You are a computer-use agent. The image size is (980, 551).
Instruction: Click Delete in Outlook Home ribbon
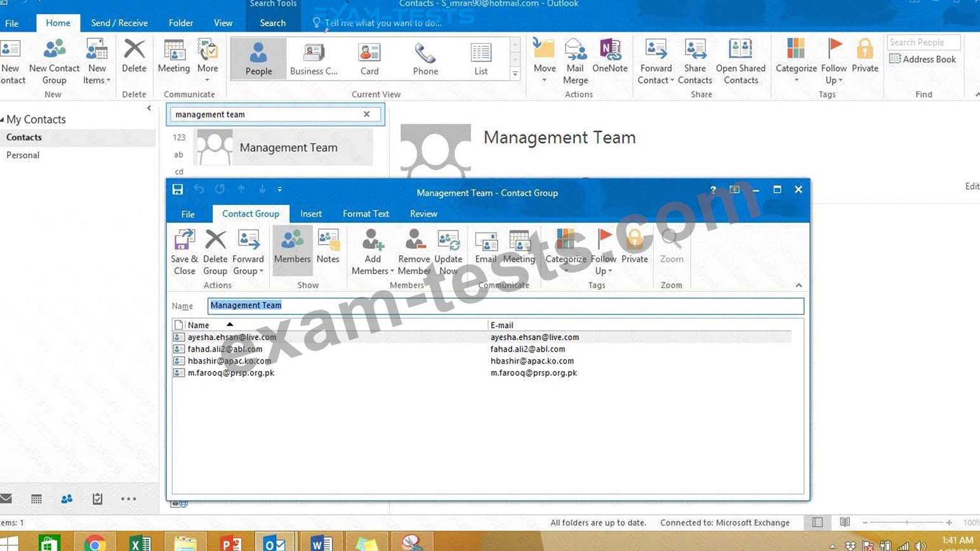[x=134, y=56]
